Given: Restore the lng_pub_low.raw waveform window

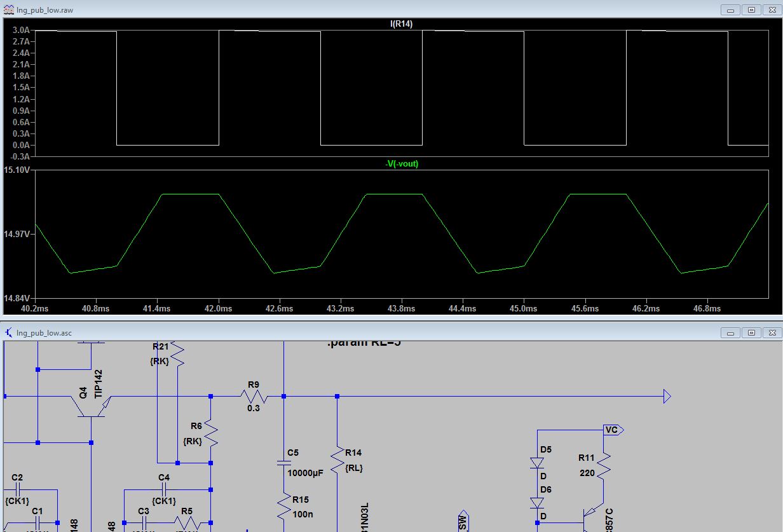Looking at the screenshot, I should point(751,10).
